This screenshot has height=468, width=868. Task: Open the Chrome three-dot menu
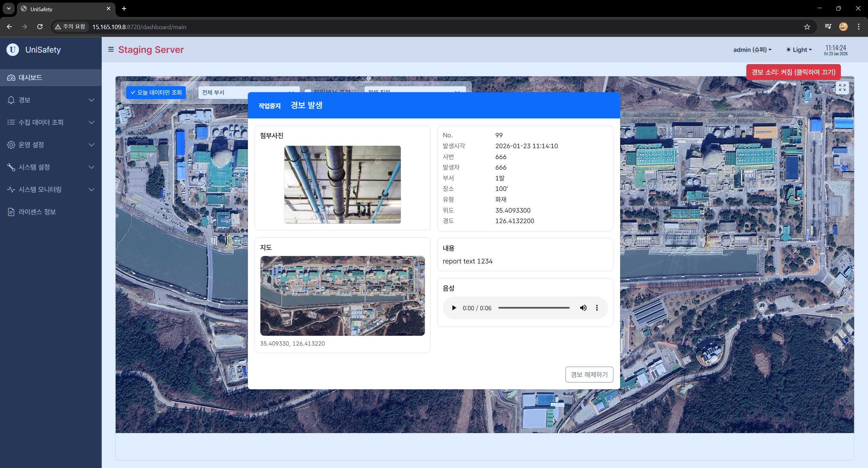coord(859,27)
